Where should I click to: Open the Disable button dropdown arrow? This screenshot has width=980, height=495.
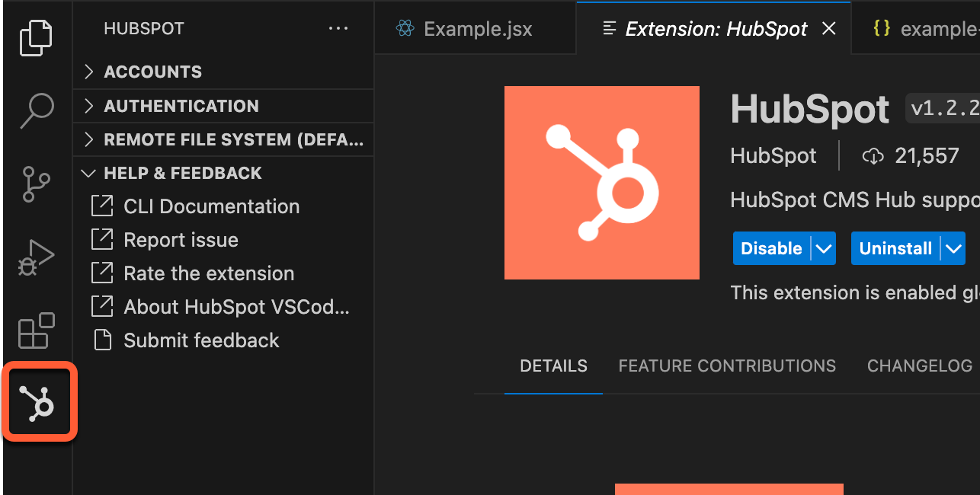click(823, 248)
